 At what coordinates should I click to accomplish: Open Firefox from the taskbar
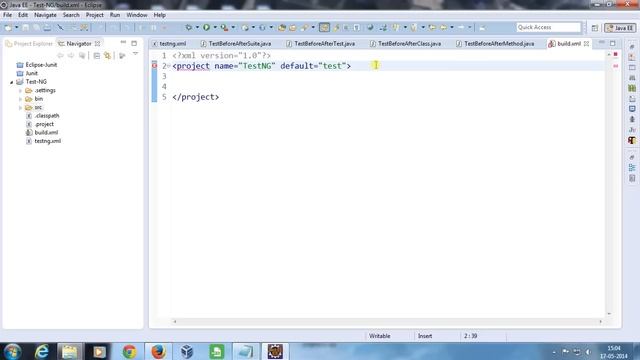coord(158,351)
